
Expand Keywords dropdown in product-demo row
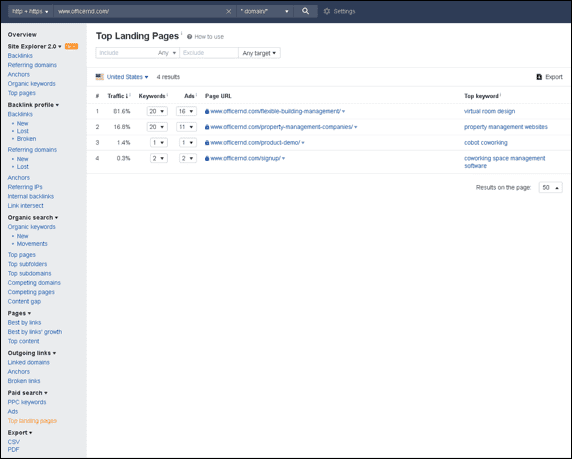[159, 143]
